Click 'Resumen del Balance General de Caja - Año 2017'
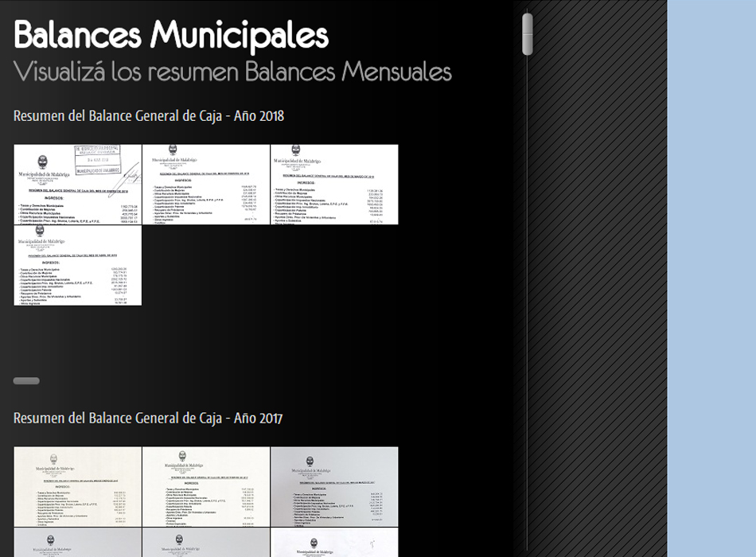Image resolution: width=756 pixels, height=557 pixels. [x=148, y=418]
